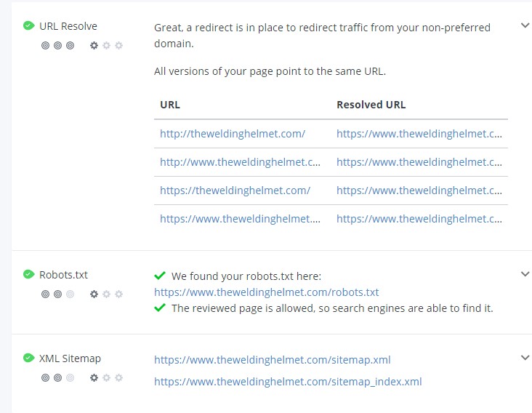Visit the sitemap_index.xml link
Screen dimensions: 532x413
tap(288, 381)
